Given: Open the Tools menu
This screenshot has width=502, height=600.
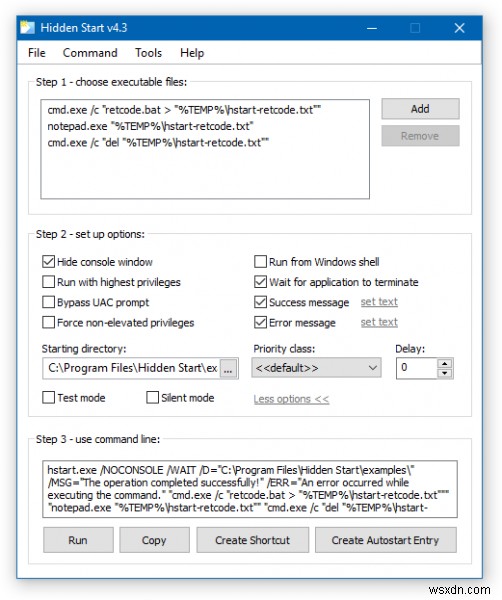Looking at the screenshot, I should (x=148, y=53).
